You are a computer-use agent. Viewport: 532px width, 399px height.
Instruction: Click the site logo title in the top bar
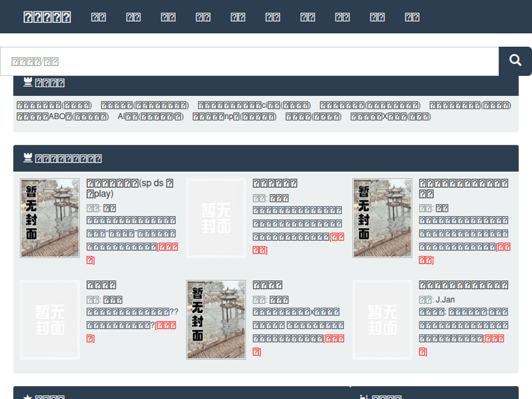47,17
